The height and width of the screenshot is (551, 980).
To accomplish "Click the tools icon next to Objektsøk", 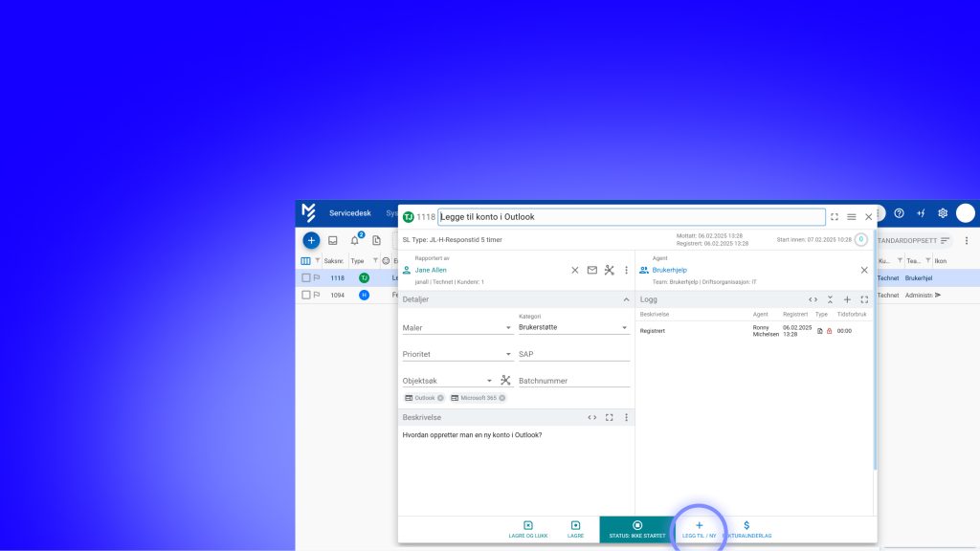I will 505,380.
